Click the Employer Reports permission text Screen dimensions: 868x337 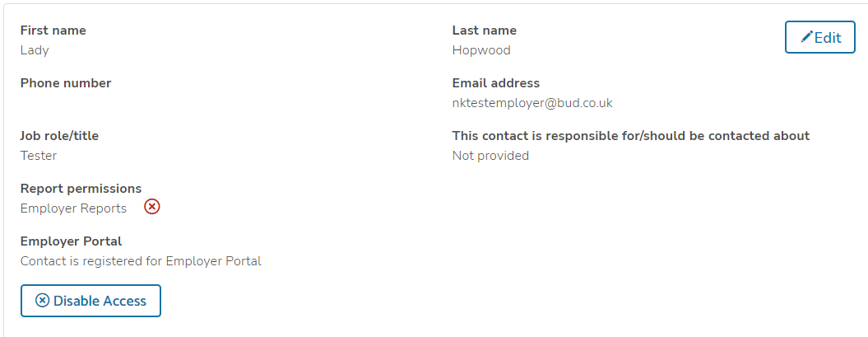[x=73, y=208]
